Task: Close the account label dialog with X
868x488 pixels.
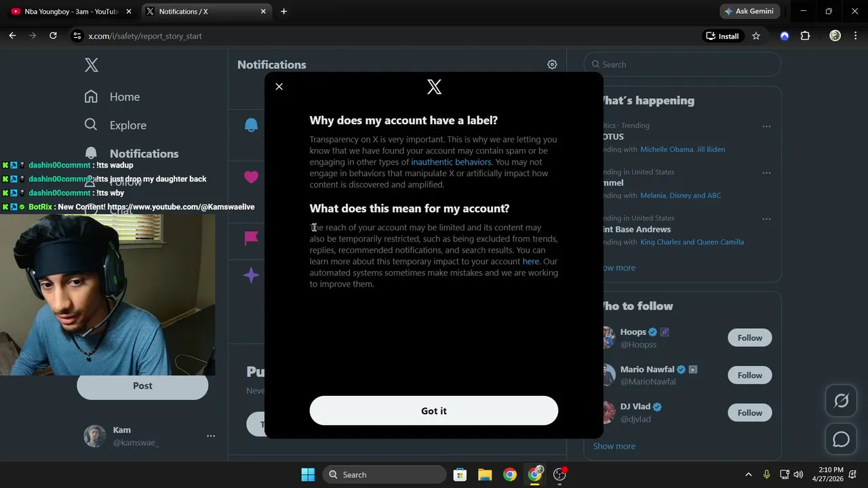Action: pyautogui.click(x=279, y=87)
